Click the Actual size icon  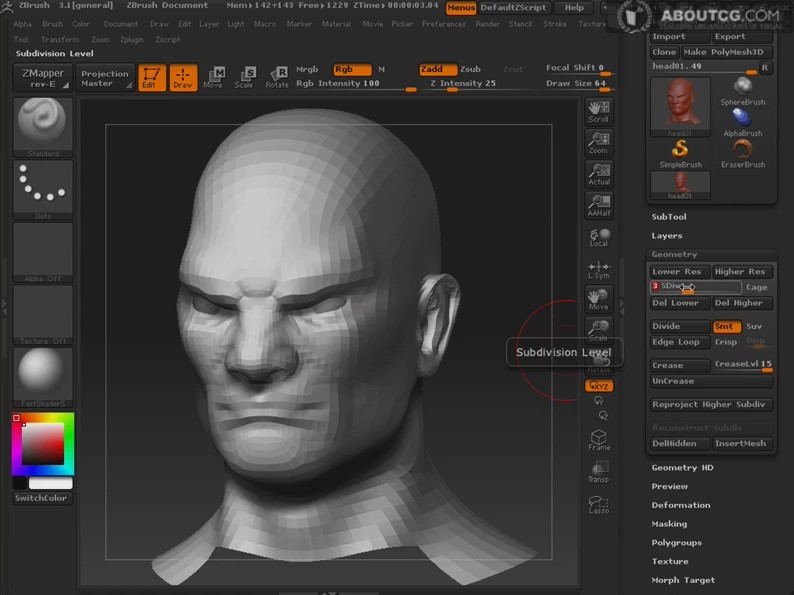point(599,175)
